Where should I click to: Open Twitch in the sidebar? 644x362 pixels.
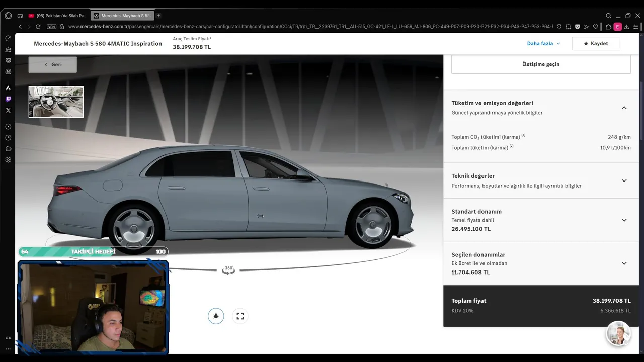tap(8, 99)
